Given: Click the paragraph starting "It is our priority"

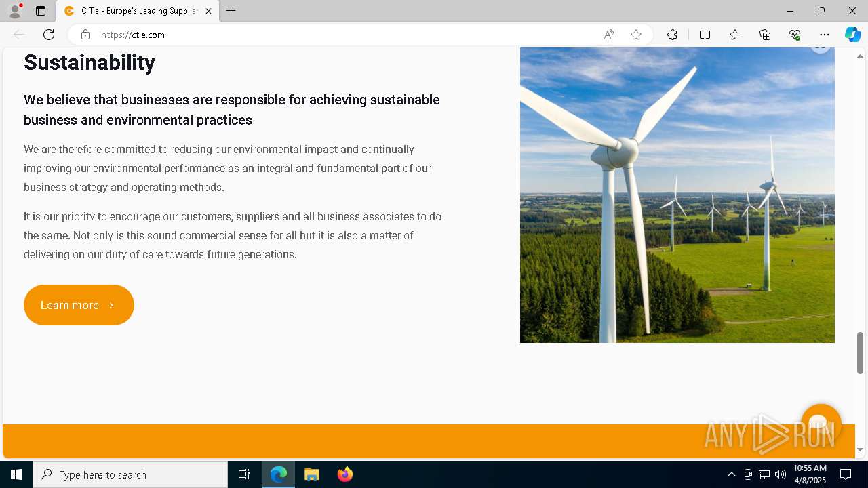Looking at the screenshot, I should point(233,235).
